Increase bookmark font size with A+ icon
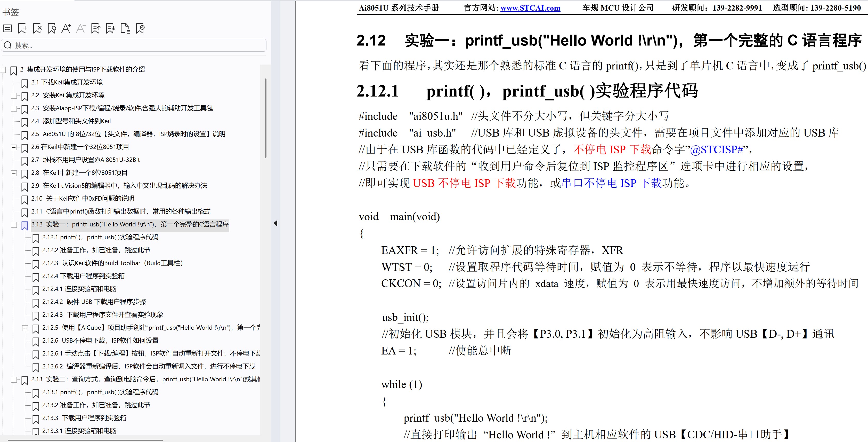The height and width of the screenshot is (442, 868). coord(66,29)
